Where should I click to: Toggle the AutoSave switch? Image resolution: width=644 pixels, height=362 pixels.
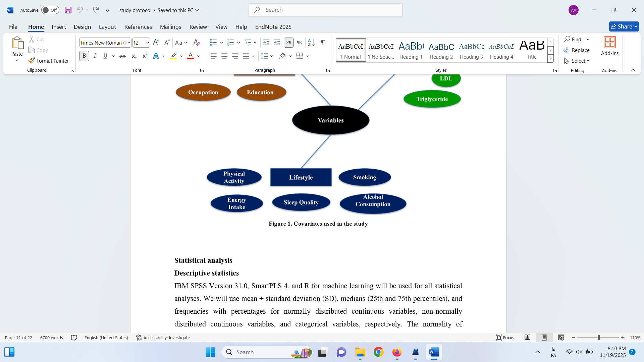point(50,10)
